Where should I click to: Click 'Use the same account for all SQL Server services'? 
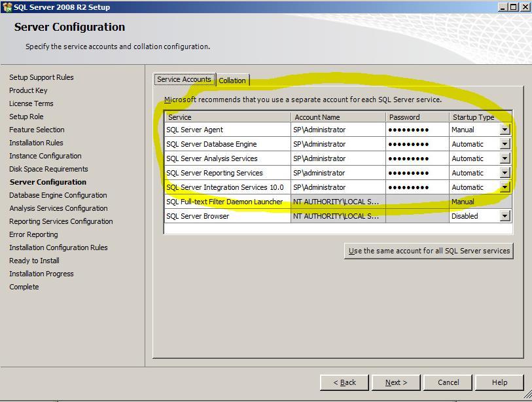(429, 251)
